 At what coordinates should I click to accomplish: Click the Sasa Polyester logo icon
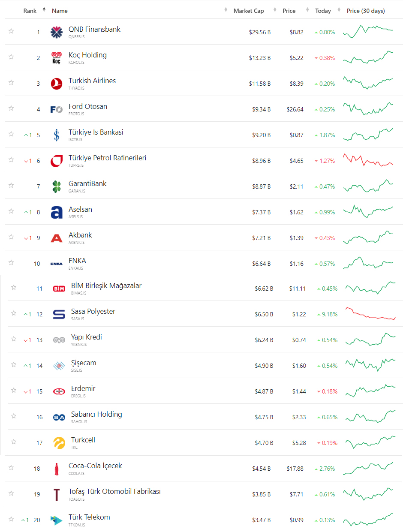(59, 314)
